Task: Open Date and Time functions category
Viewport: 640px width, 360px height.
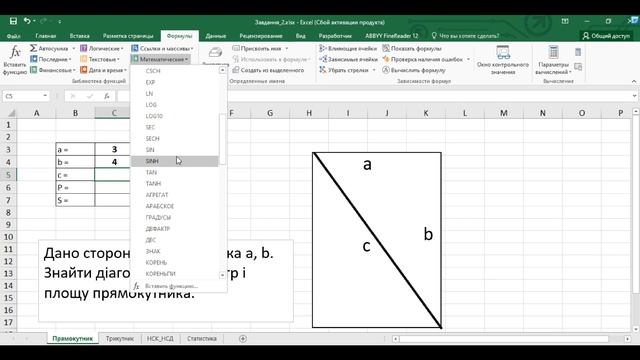Action: point(103,70)
